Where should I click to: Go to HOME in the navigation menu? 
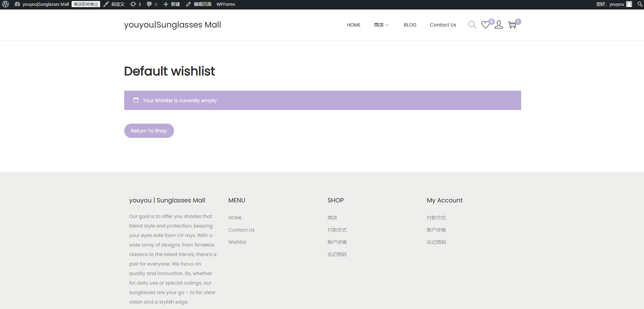click(x=354, y=25)
